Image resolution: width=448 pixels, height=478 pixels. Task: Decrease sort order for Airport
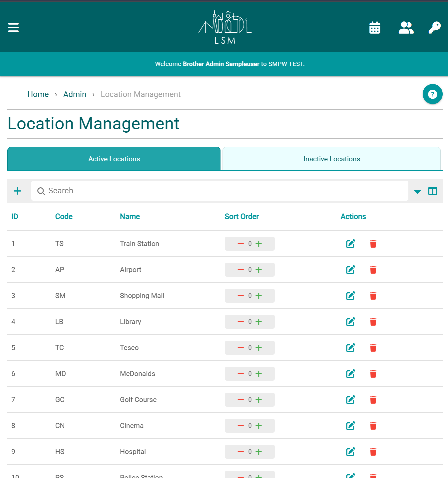240,270
